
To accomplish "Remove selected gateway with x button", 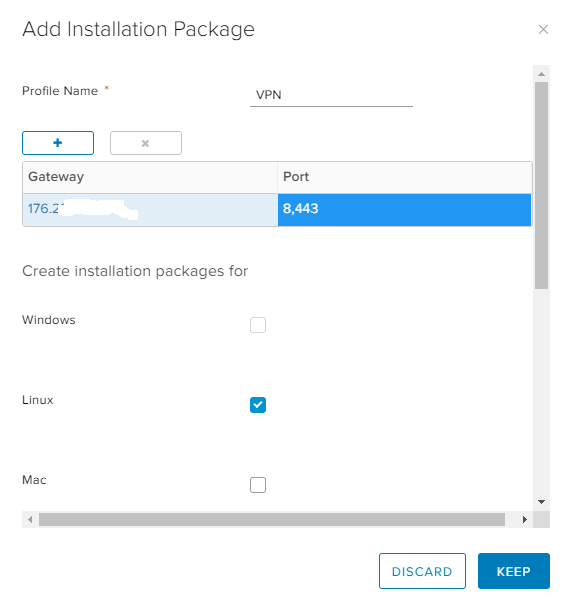I will pyautogui.click(x=146, y=143).
